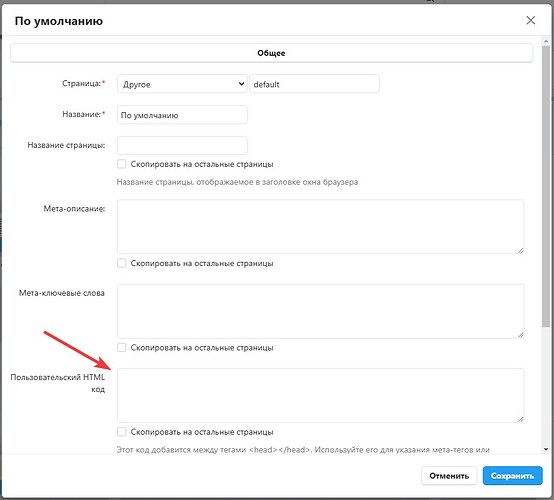Click the blue Сохранить button
554x500 pixels.
coord(512,476)
